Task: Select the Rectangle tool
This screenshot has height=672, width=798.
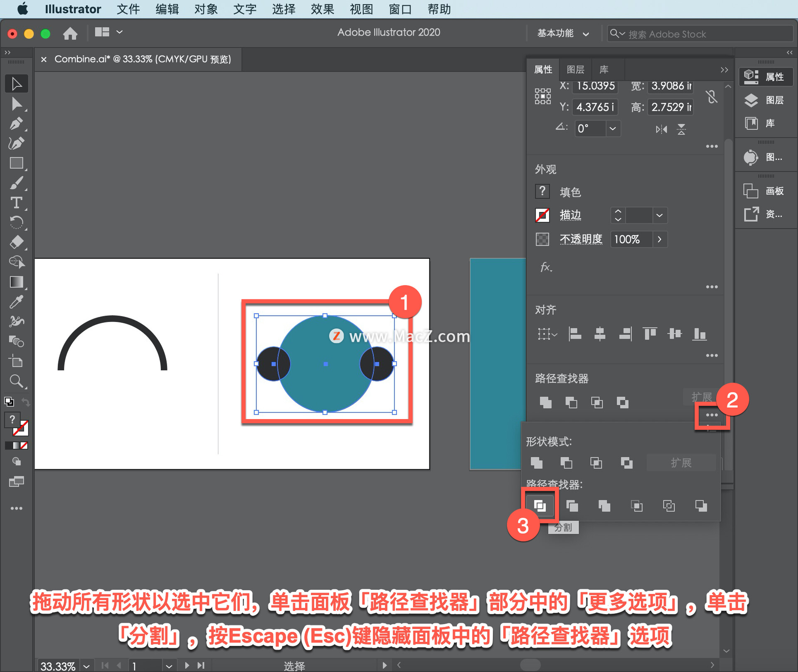Action: tap(16, 163)
